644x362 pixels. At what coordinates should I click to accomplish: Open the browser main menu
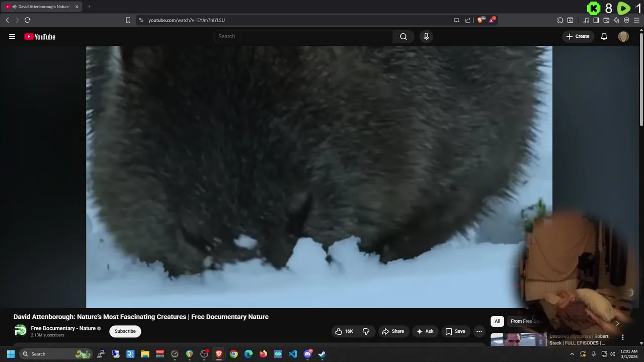636,20
